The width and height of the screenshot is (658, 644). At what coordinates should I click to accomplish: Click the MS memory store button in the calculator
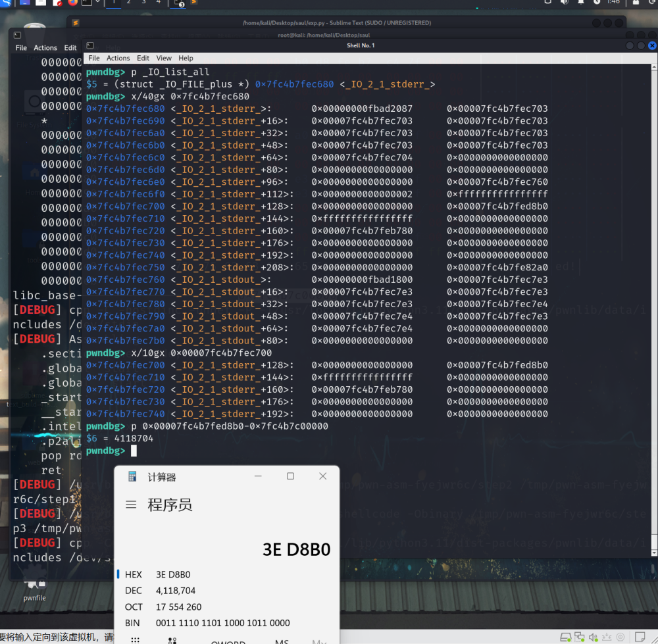(282, 641)
